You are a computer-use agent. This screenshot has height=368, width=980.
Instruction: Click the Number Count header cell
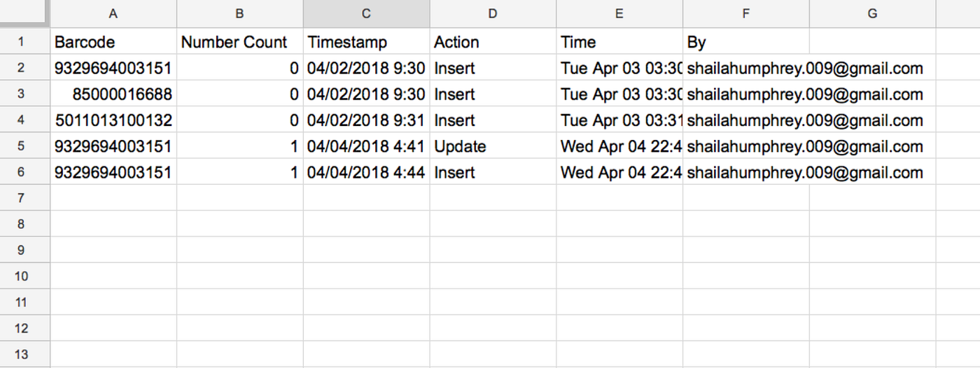pos(239,42)
